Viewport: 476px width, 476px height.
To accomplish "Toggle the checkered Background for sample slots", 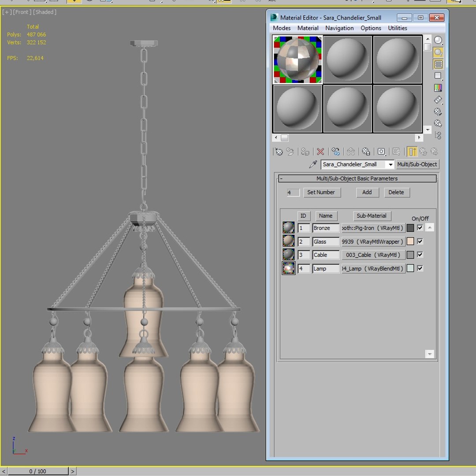I will [x=438, y=64].
